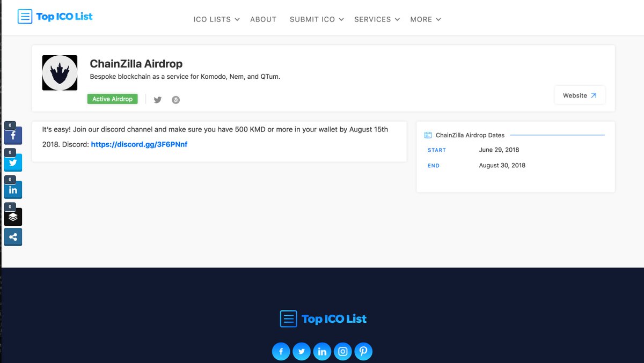Expand the SUBMIT ICO dropdown menu

(317, 19)
